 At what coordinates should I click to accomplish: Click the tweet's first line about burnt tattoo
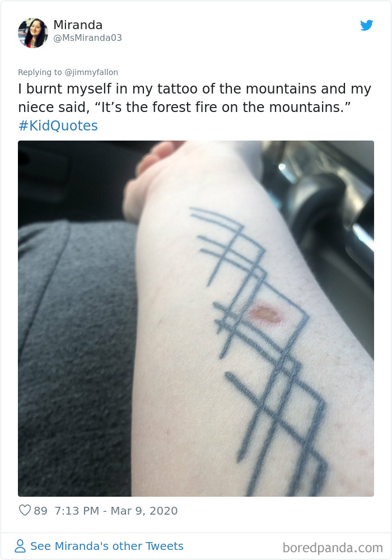(194, 88)
